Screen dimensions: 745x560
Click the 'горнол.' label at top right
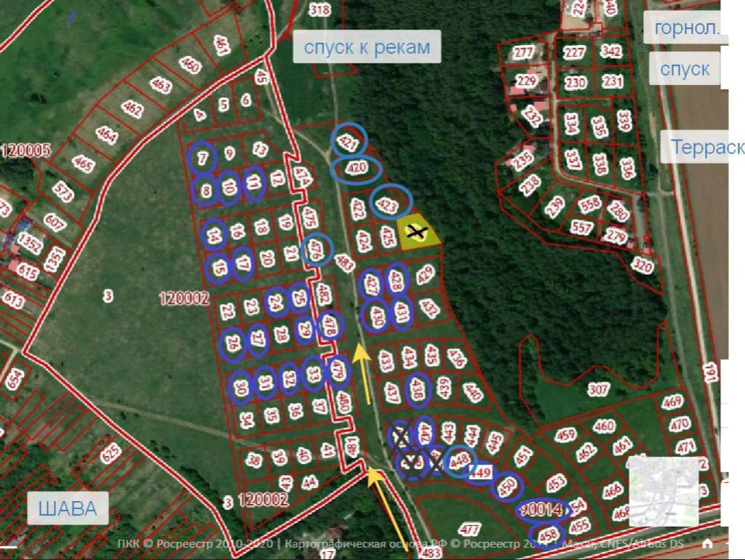tap(687, 28)
